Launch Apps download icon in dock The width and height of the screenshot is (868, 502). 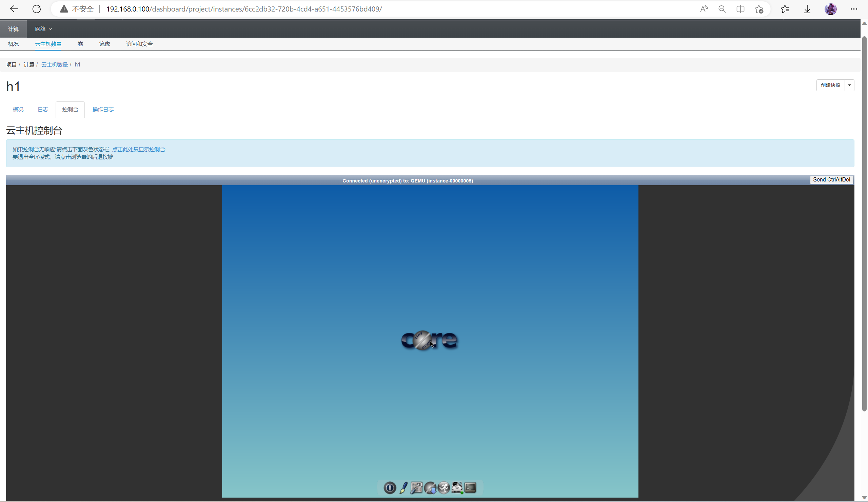pyautogui.click(x=430, y=487)
